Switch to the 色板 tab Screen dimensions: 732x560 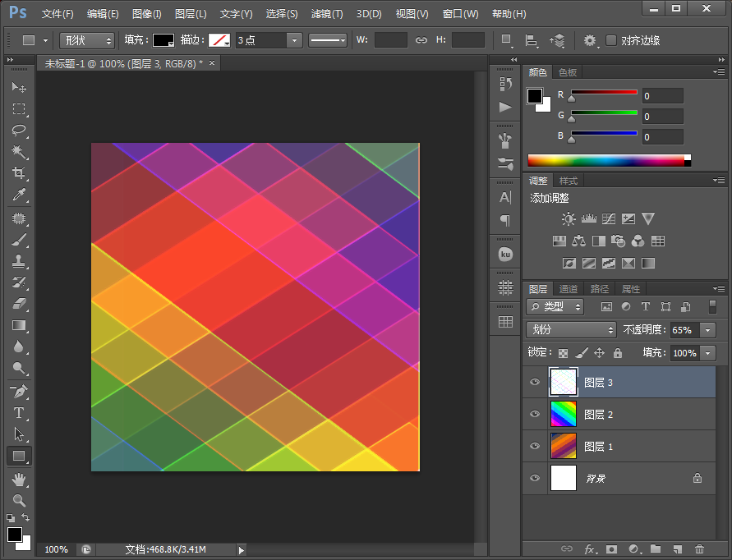567,72
